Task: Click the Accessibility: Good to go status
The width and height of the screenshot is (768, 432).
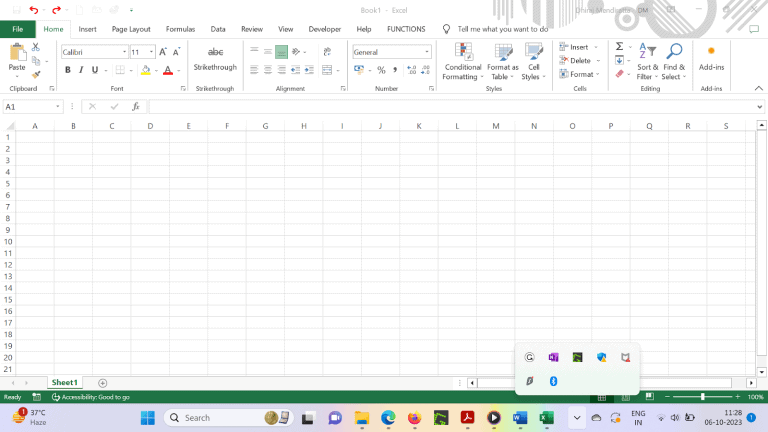Action: coord(91,397)
